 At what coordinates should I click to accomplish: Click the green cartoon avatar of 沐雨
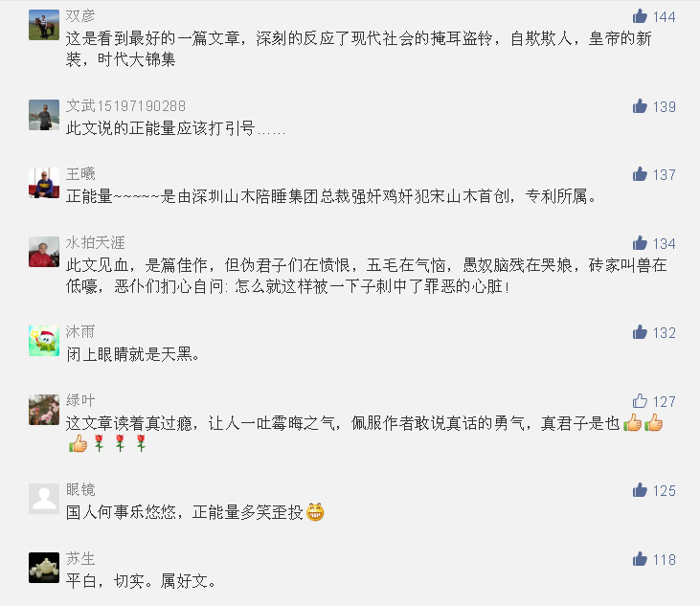(44, 341)
